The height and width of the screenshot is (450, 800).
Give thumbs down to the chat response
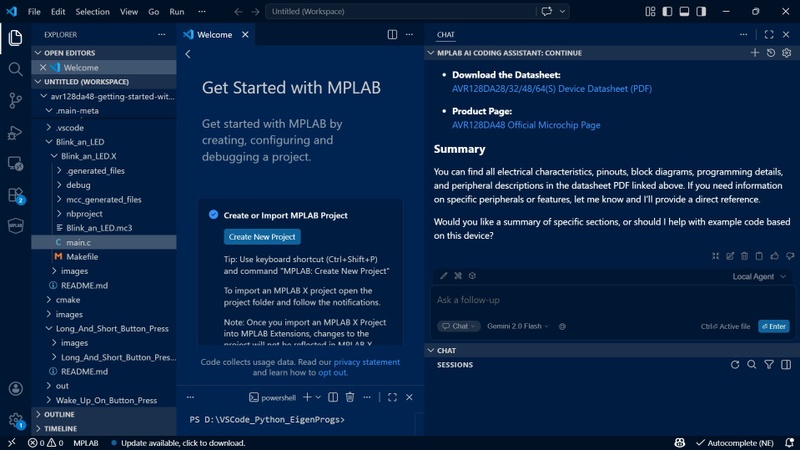coord(790,256)
